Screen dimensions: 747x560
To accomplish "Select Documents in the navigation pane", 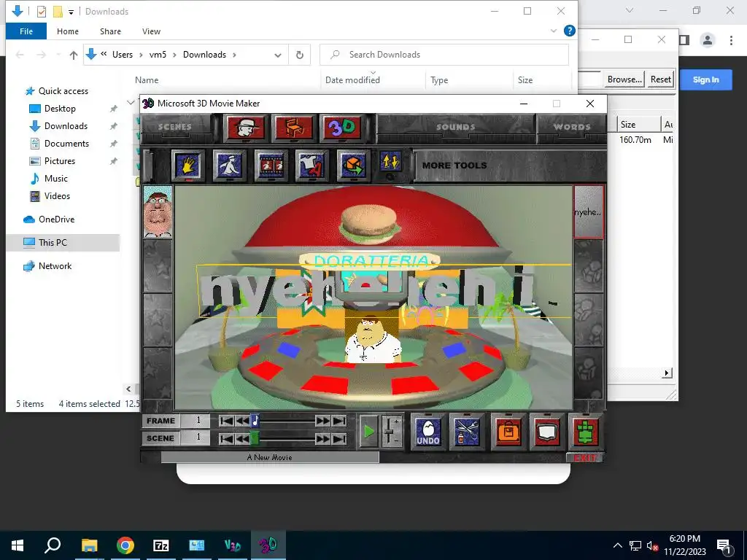I will pos(66,144).
